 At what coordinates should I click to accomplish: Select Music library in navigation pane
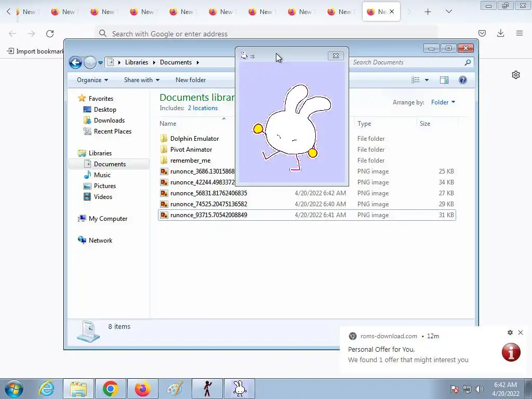click(x=102, y=175)
